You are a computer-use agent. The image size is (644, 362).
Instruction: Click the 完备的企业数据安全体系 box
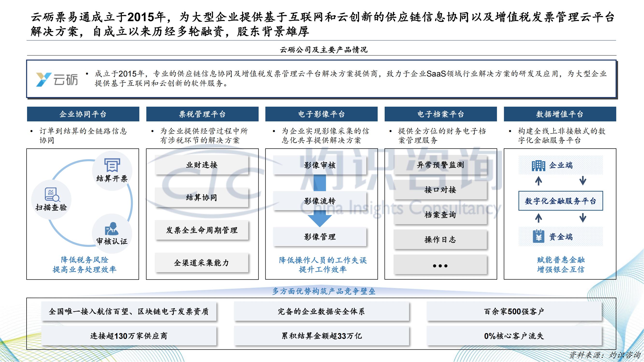[321, 312]
